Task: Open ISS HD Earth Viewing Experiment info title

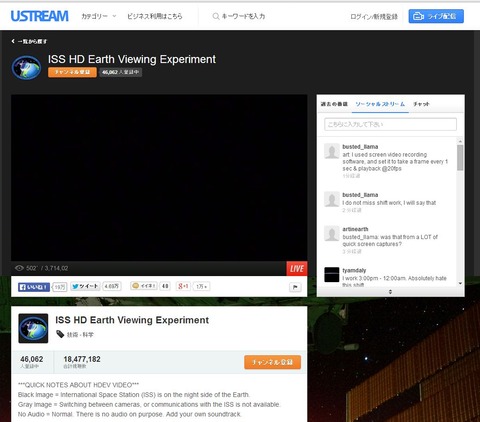Action: point(132,320)
